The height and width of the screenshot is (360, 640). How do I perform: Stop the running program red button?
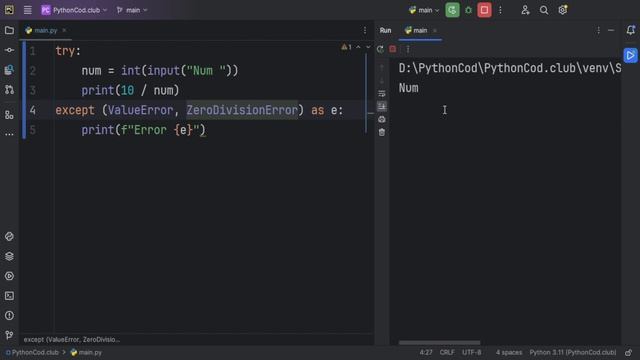(484, 10)
